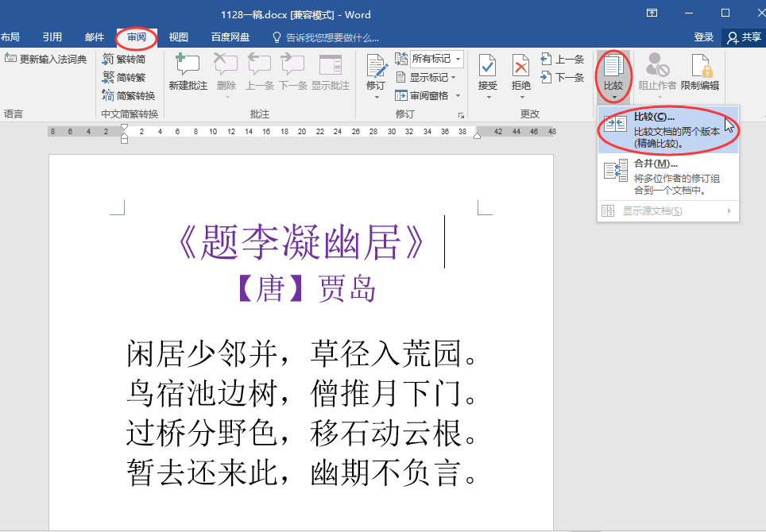The image size is (766, 532).
Task: Expand the Reject (拒绝) dropdown arrow
Action: [521, 97]
